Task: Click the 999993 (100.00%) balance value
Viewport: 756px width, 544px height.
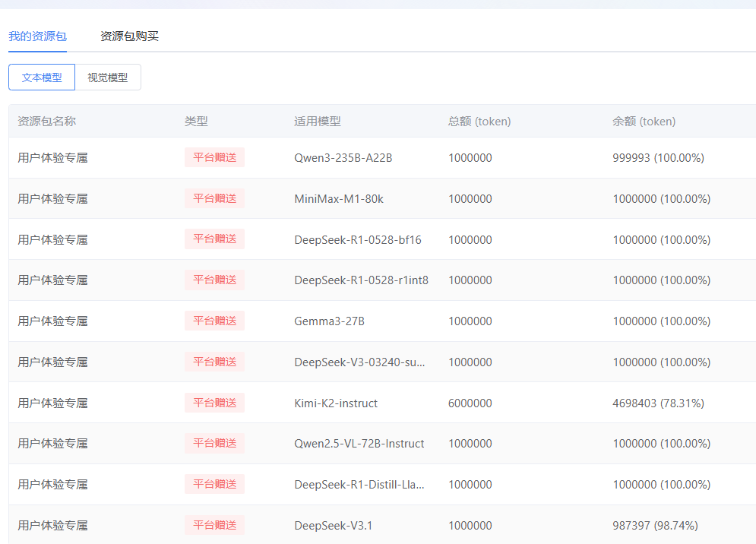Action: click(658, 158)
